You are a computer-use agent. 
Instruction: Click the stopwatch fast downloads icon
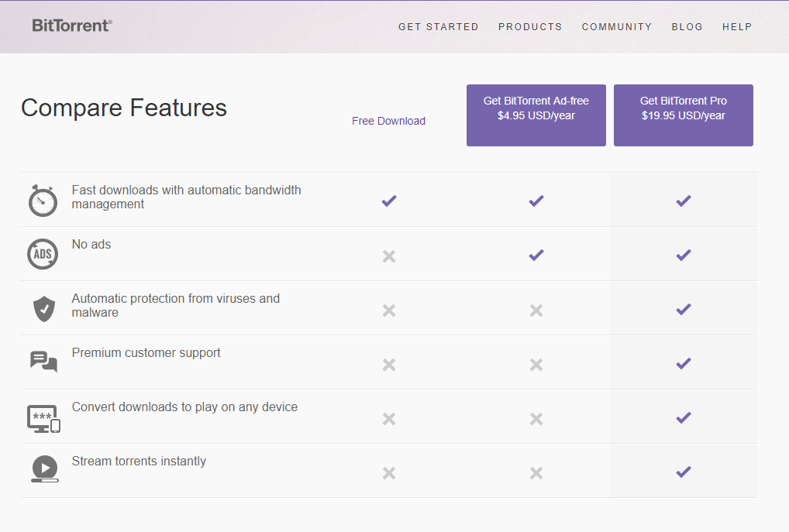(x=43, y=201)
